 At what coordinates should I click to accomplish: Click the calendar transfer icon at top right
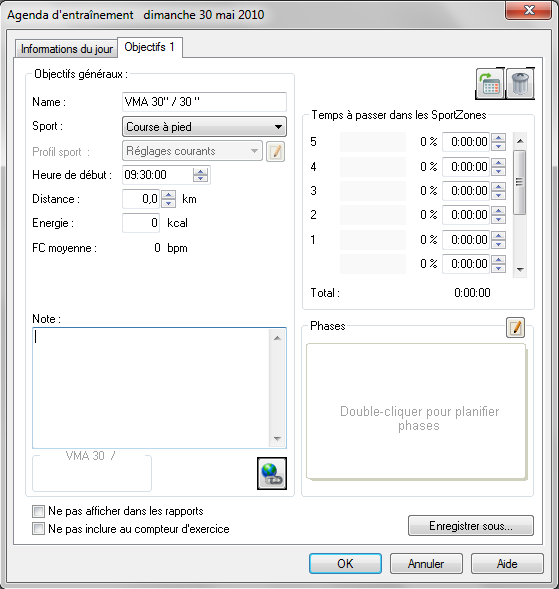(x=490, y=83)
